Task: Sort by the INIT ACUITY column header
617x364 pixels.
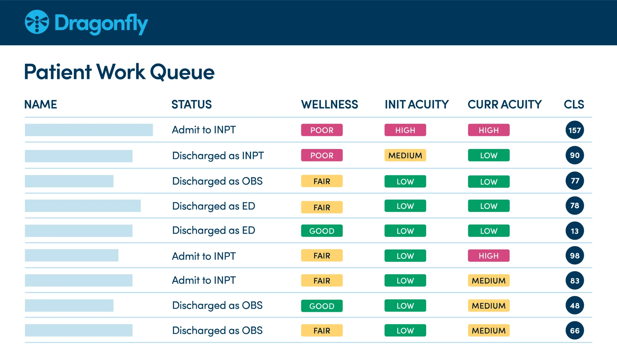Action: pyautogui.click(x=417, y=104)
